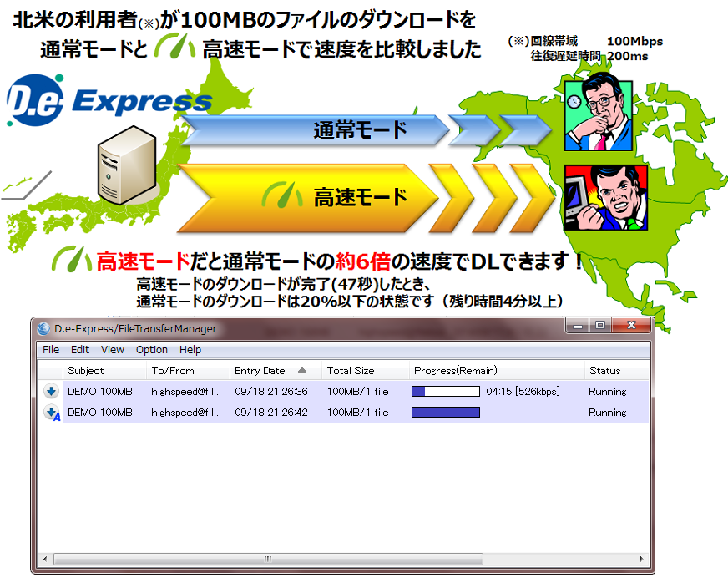Sort by Entry Date column header
Screen dimensions: 728x583
260,371
